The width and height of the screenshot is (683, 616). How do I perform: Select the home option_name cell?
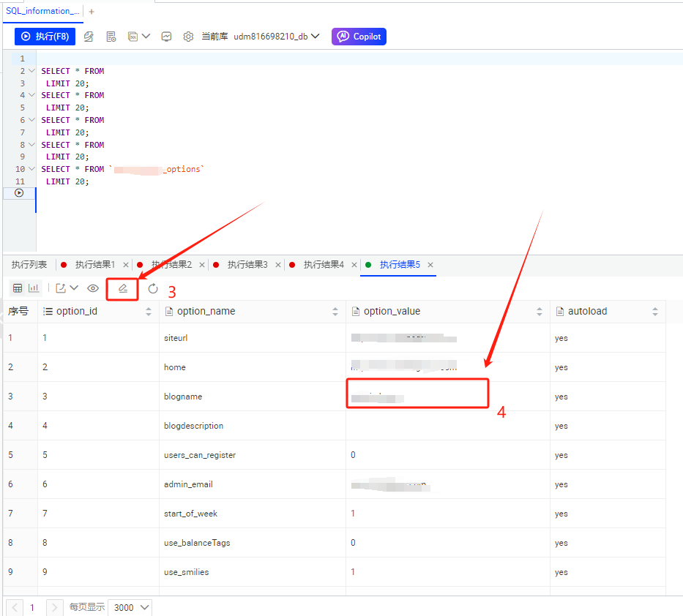point(253,367)
